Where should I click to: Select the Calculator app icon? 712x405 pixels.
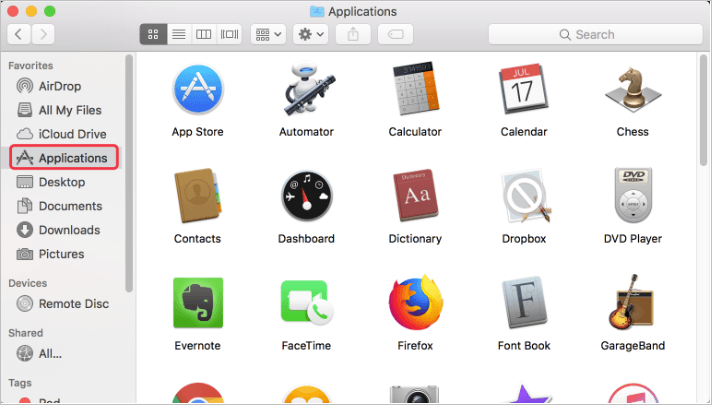pyautogui.click(x=415, y=89)
